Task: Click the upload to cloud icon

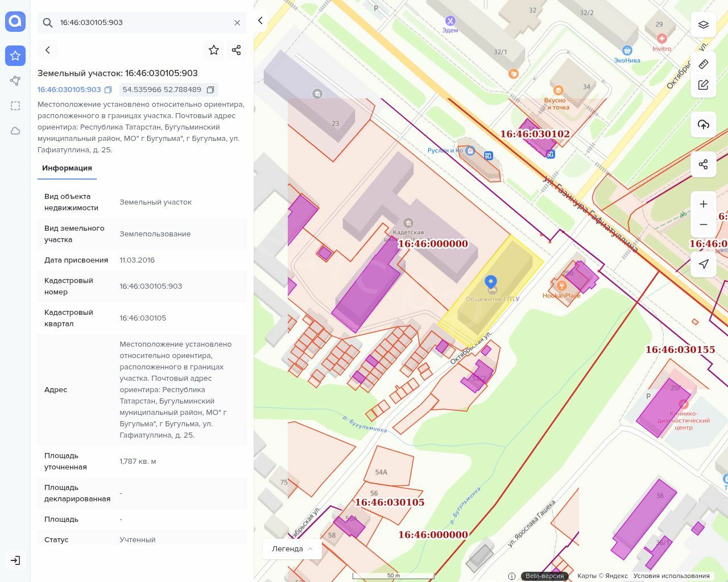Action: (x=703, y=124)
